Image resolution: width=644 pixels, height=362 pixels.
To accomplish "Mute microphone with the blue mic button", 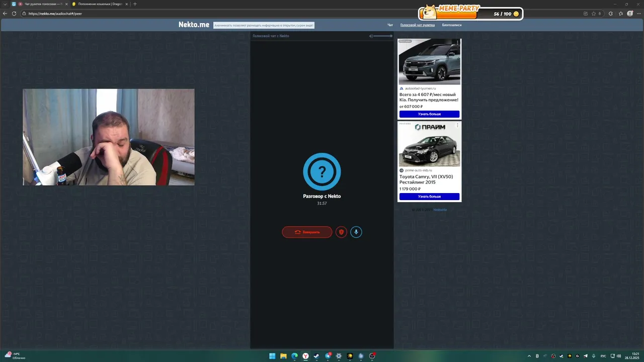I will click(x=356, y=232).
